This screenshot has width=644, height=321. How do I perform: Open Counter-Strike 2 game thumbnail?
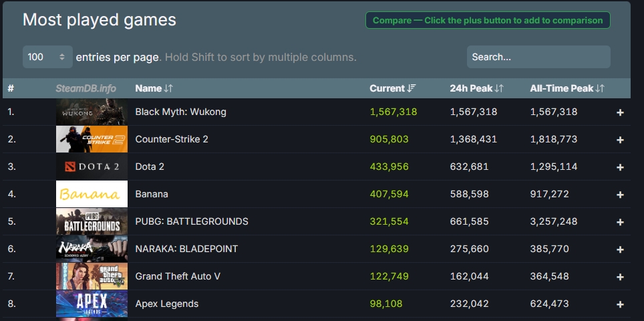(x=92, y=139)
